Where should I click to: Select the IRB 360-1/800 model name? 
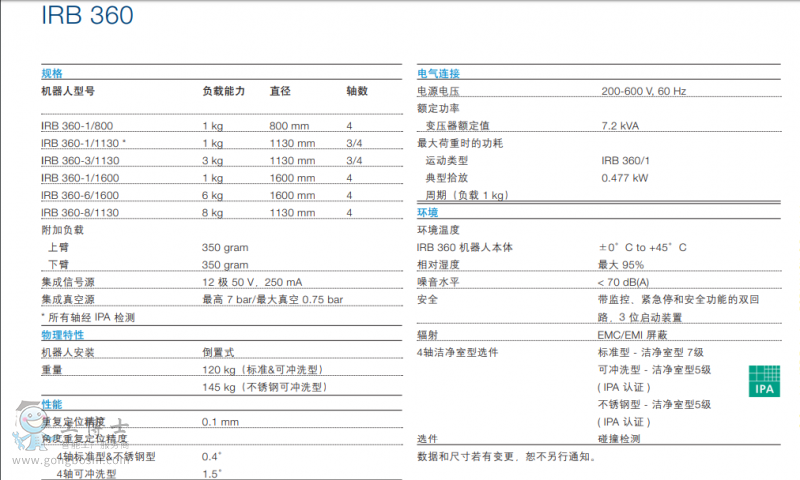point(77,126)
